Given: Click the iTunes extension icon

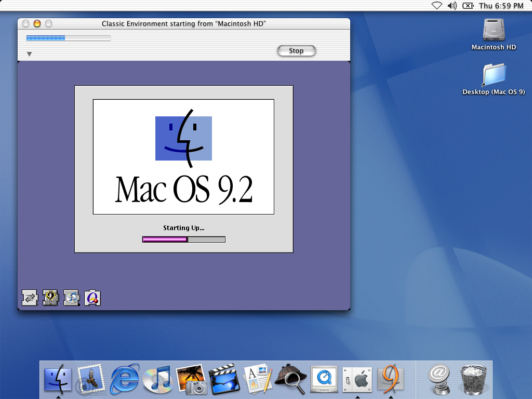Looking at the screenshot, I should (71, 298).
